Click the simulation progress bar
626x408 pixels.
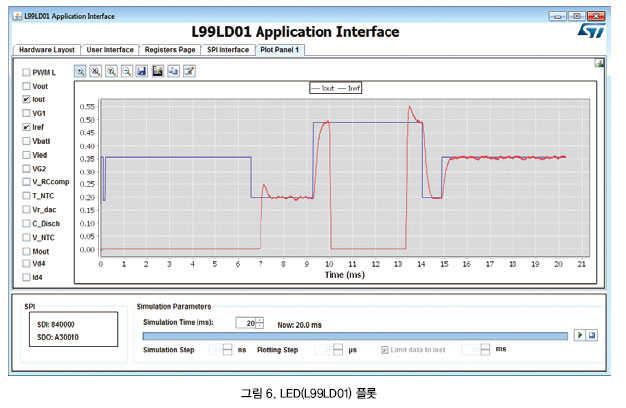tap(355, 336)
